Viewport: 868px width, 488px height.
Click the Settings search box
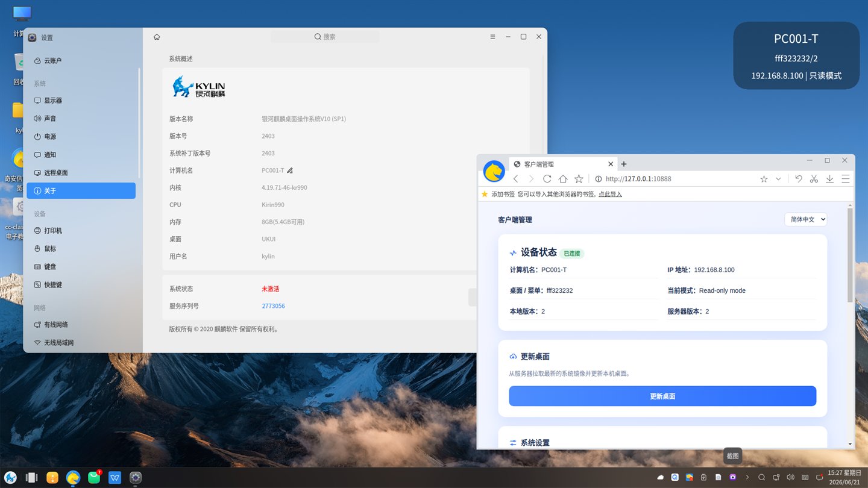tap(325, 37)
